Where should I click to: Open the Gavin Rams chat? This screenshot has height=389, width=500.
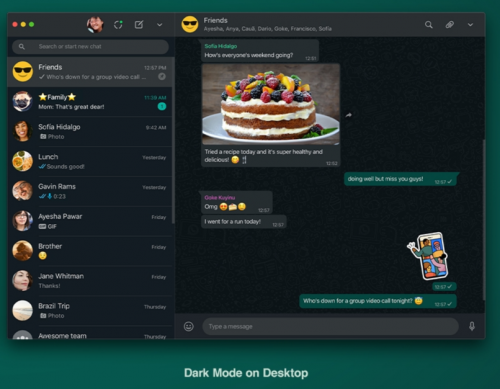pos(90,191)
